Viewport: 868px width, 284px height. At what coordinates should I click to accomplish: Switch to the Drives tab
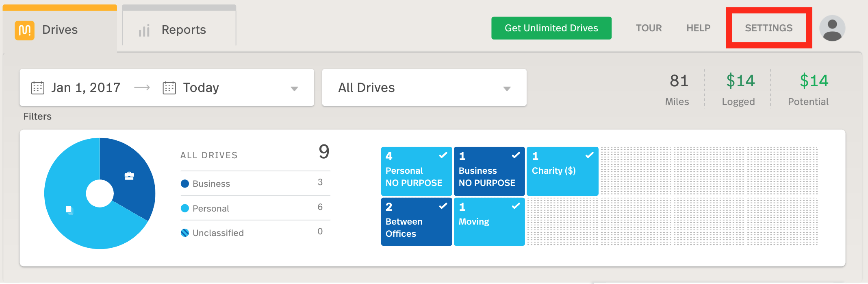point(60,29)
